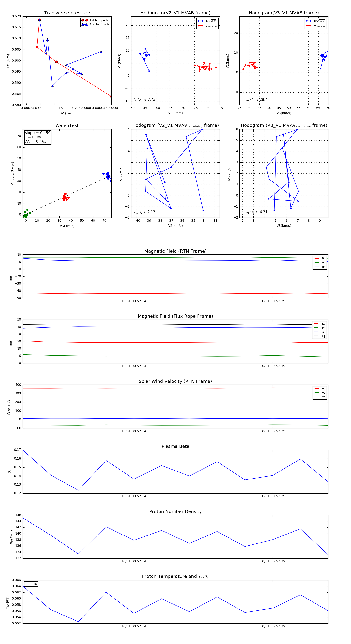Click the 'Plasma Beta' plot title
The width and height of the screenshot is (351, 644).
point(175,446)
